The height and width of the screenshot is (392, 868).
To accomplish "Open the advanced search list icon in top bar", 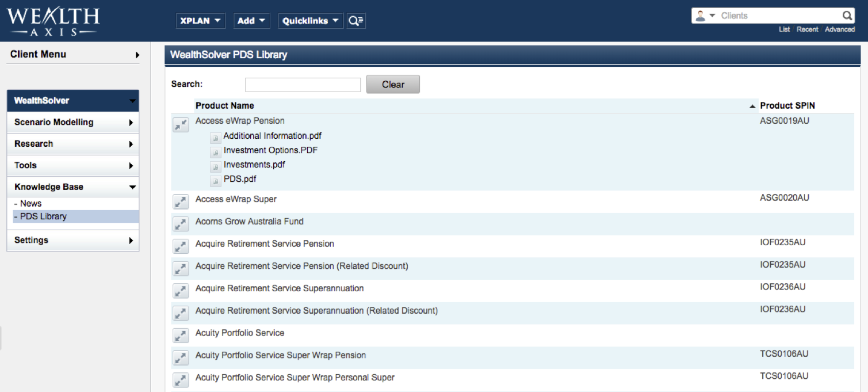I will [x=356, y=21].
